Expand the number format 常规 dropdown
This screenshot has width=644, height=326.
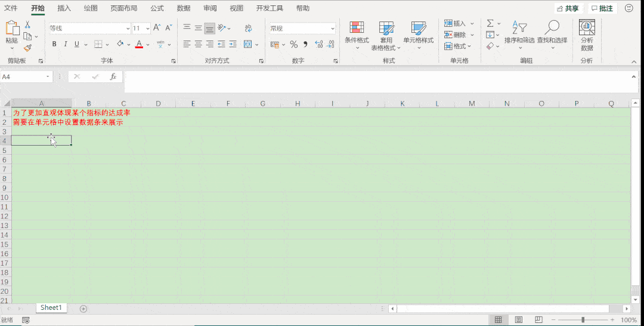click(332, 29)
